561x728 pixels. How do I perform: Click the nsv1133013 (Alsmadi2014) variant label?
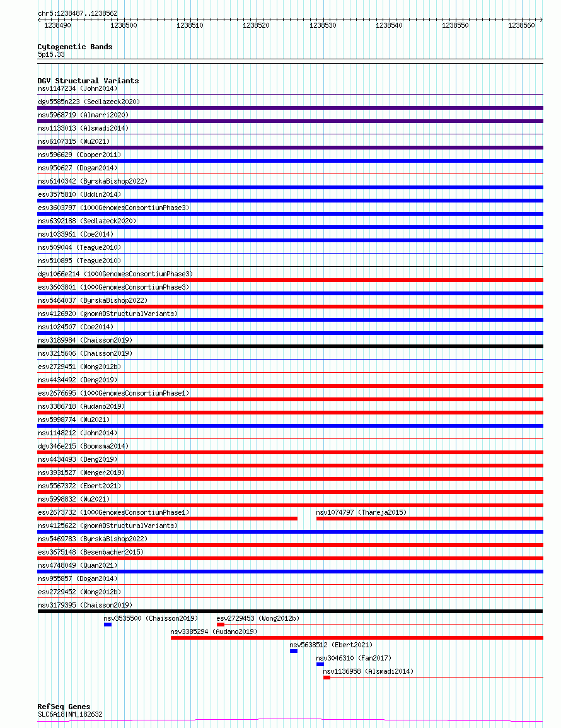click(x=84, y=128)
